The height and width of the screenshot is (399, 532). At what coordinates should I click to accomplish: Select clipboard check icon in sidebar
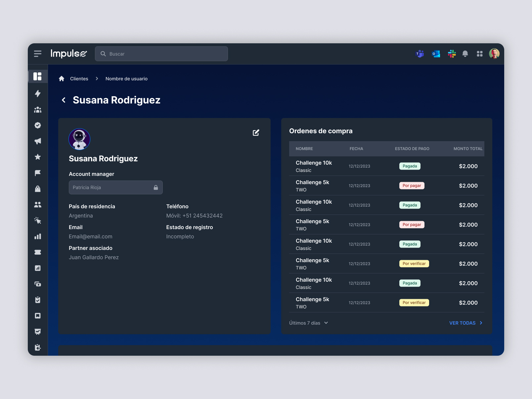pyautogui.click(x=38, y=300)
